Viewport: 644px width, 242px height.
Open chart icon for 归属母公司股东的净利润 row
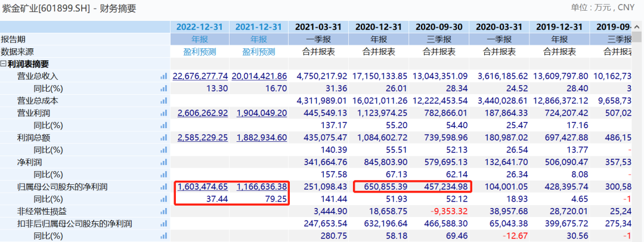tap(164, 187)
